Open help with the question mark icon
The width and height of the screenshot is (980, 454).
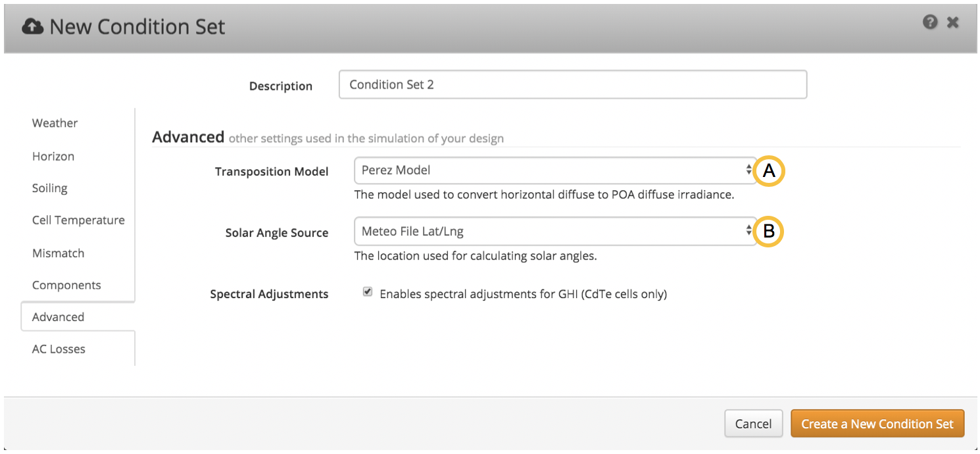[929, 22]
